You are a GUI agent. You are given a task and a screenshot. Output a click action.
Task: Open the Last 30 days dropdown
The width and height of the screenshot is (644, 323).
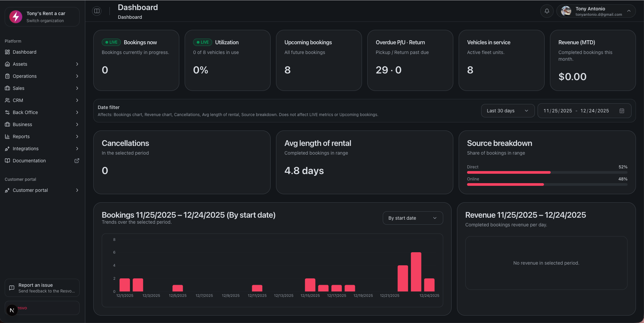click(x=507, y=111)
